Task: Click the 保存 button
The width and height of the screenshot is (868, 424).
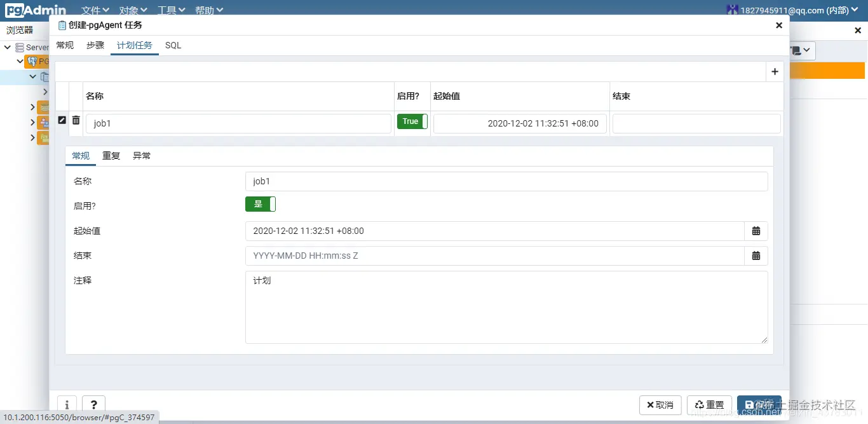Action: pyautogui.click(x=759, y=404)
